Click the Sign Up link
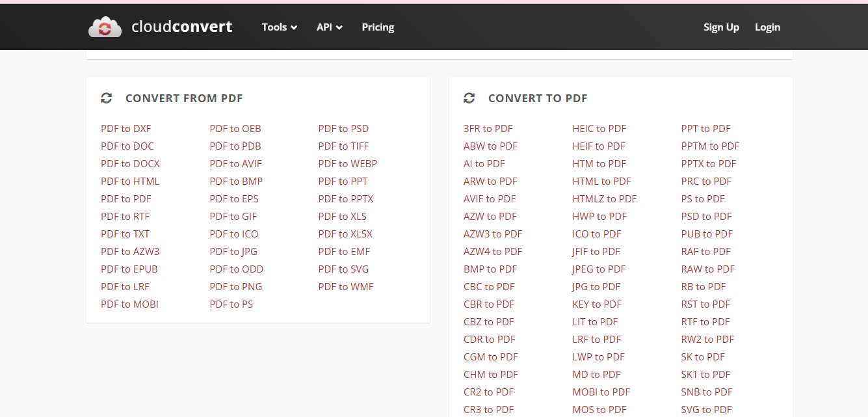Viewport: 868px width, 417px height. [x=721, y=27]
